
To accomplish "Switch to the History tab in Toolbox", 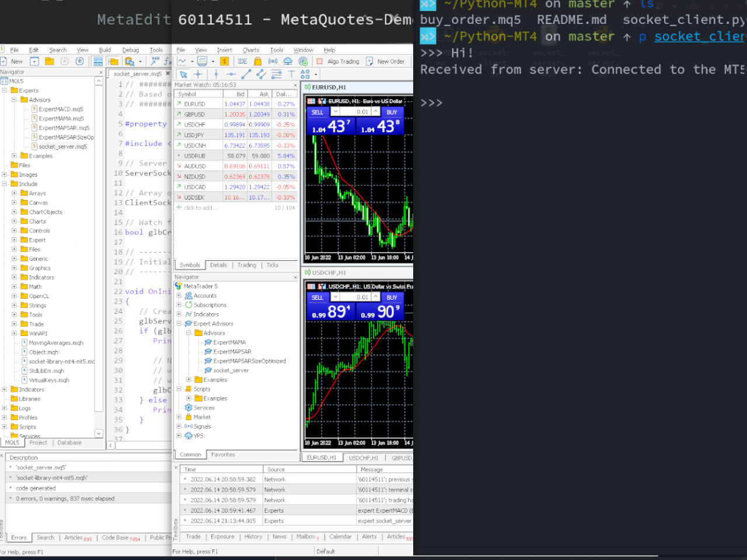I will tap(253, 537).
